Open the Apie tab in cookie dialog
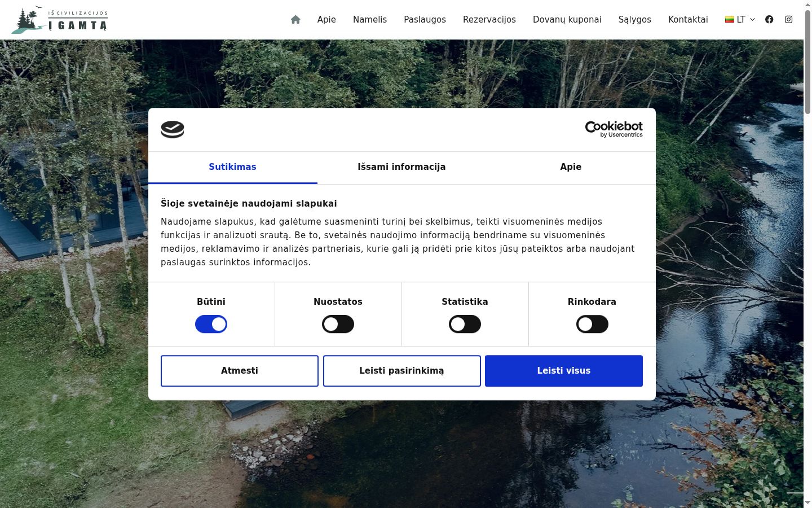The height and width of the screenshot is (508, 812). (x=571, y=167)
